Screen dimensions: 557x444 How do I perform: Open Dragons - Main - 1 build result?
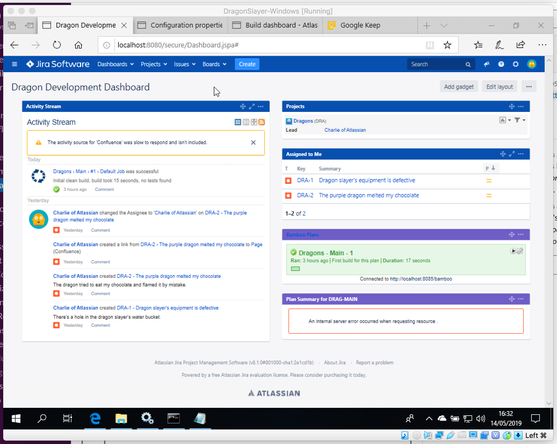point(325,253)
